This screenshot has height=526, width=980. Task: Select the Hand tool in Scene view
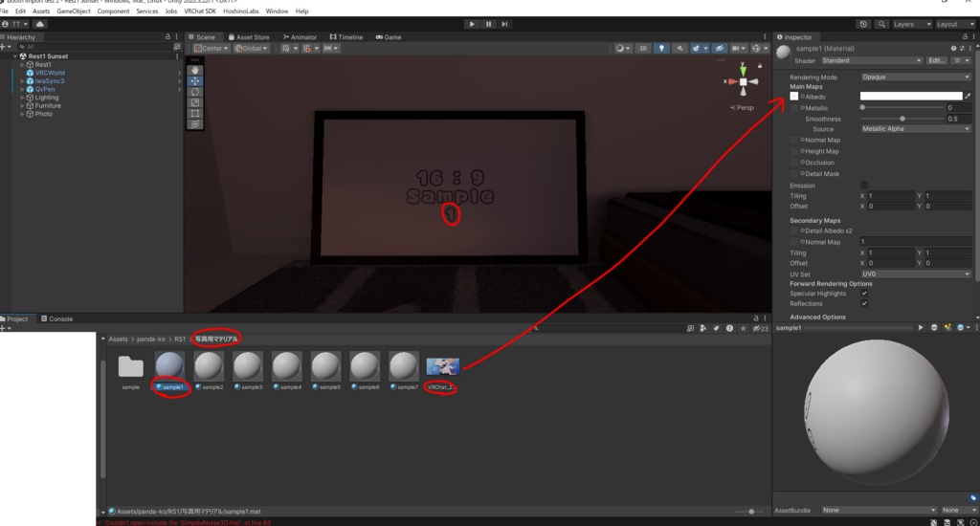tap(195, 70)
